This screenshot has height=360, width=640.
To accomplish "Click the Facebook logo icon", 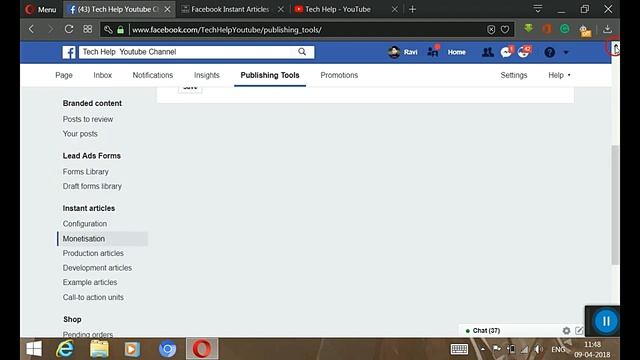I will pos(69,52).
